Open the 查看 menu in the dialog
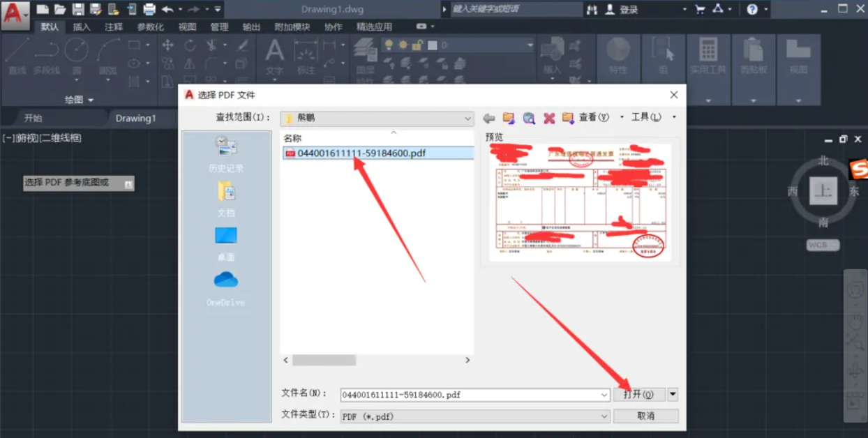The height and width of the screenshot is (438, 868). (593, 118)
